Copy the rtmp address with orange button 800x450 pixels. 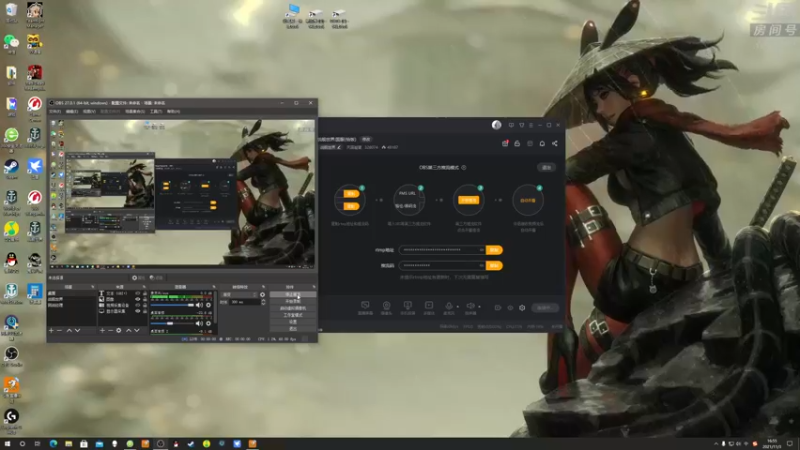click(494, 250)
